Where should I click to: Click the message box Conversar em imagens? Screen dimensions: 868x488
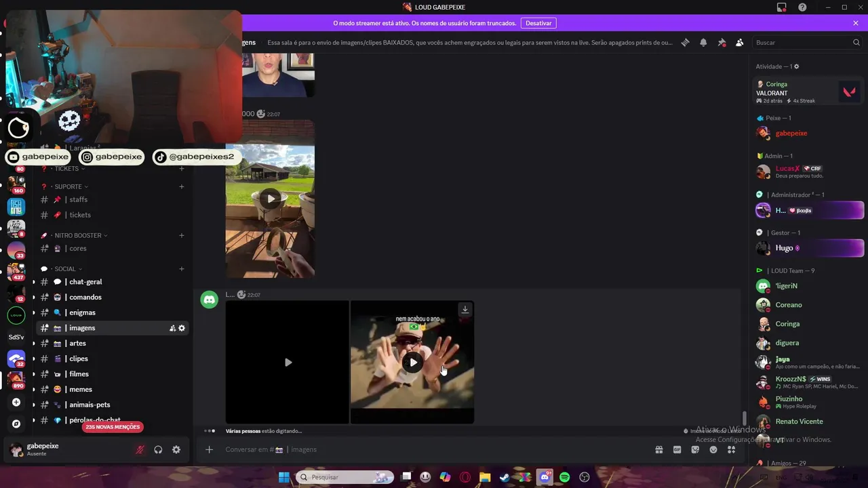(x=434, y=449)
